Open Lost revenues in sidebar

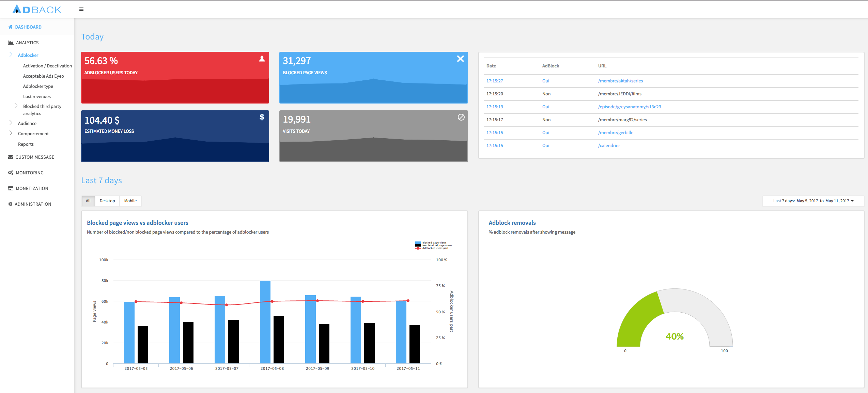click(x=37, y=96)
